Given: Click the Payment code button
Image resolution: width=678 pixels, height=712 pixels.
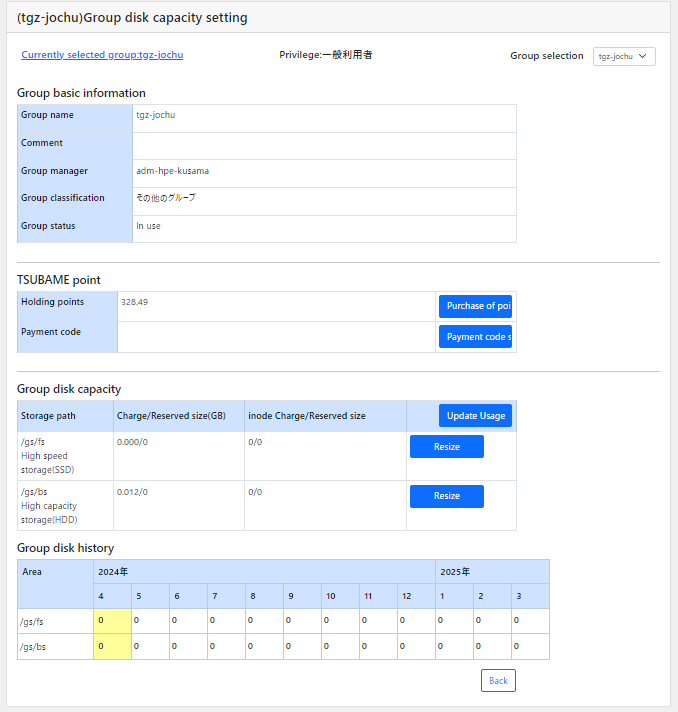Looking at the screenshot, I should (475, 336).
